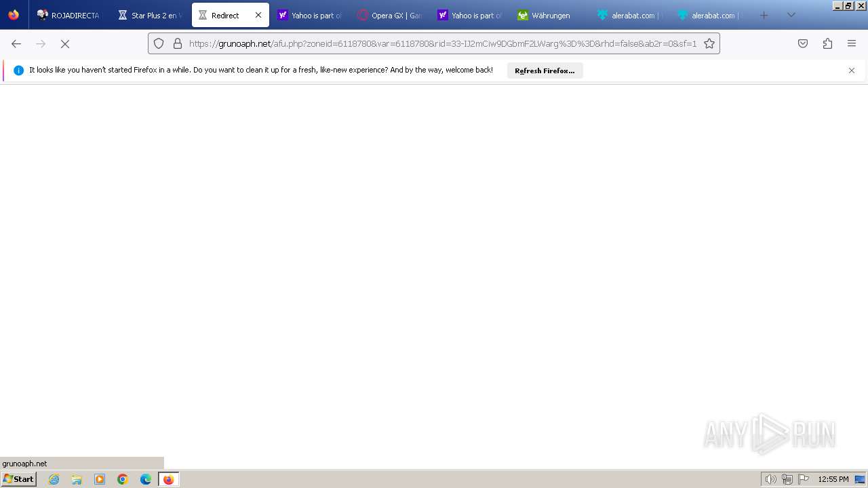
Task: Switch to the Opera GX tab
Action: tap(390, 15)
